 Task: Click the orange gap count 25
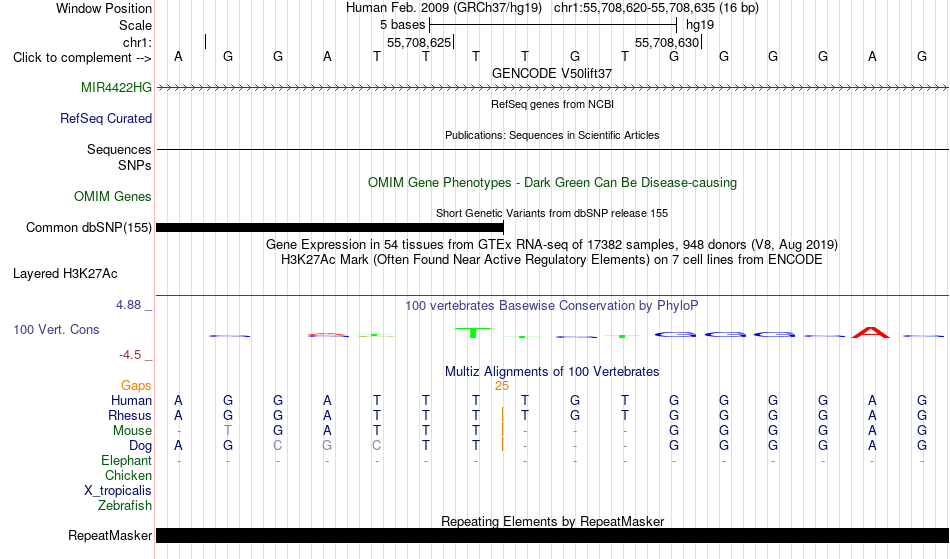502,386
